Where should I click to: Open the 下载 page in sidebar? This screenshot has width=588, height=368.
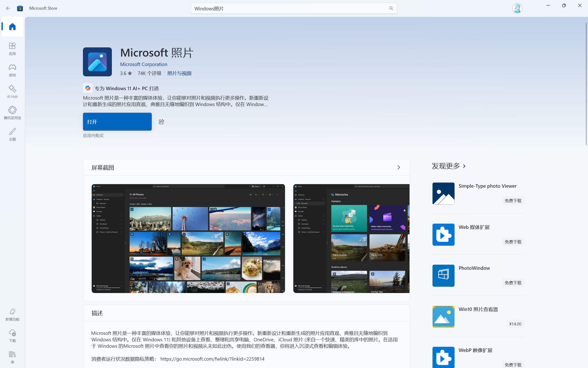coord(12,336)
